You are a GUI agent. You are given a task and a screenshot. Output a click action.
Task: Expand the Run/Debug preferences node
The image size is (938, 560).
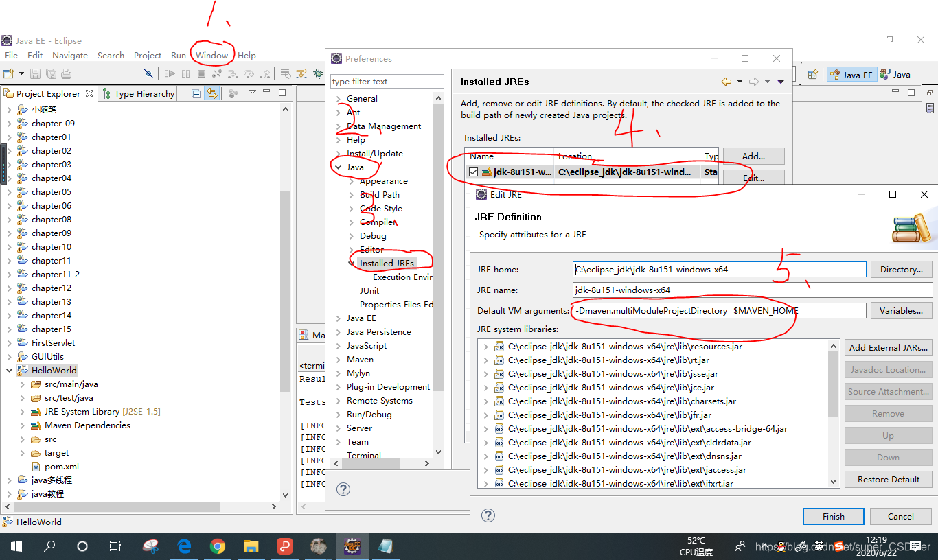coord(338,415)
